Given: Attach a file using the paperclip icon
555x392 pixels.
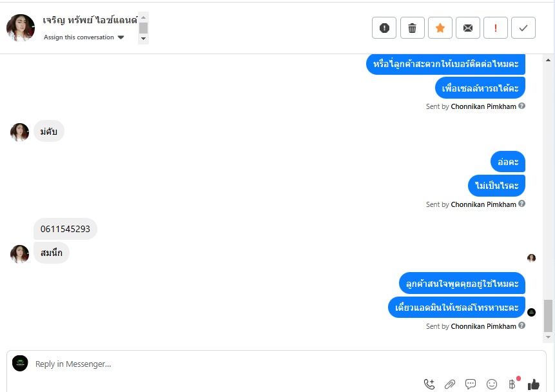Looking at the screenshot, I should [x=450, y=384].
